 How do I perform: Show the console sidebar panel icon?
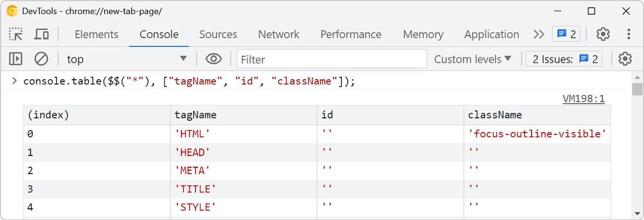click(x=16, y=59)
